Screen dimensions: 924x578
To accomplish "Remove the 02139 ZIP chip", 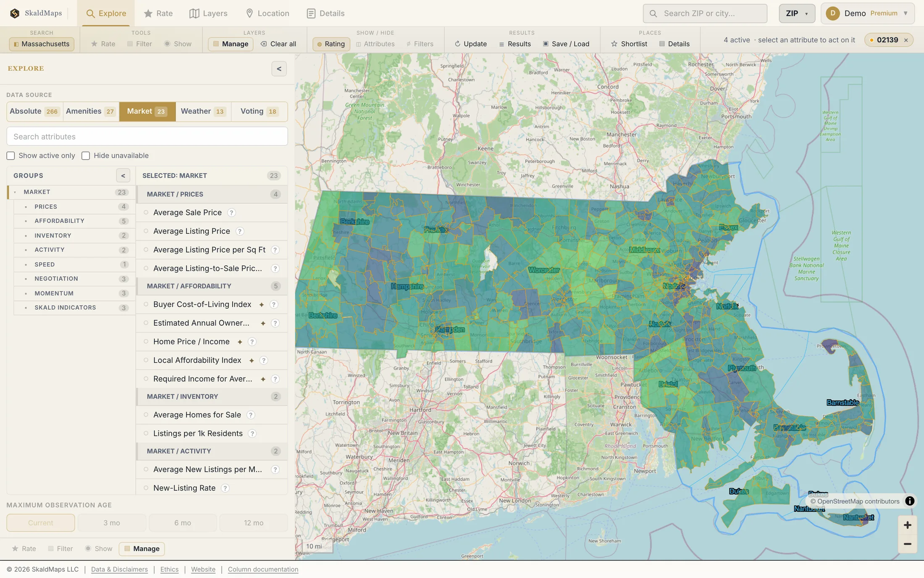I will [906, 40].
